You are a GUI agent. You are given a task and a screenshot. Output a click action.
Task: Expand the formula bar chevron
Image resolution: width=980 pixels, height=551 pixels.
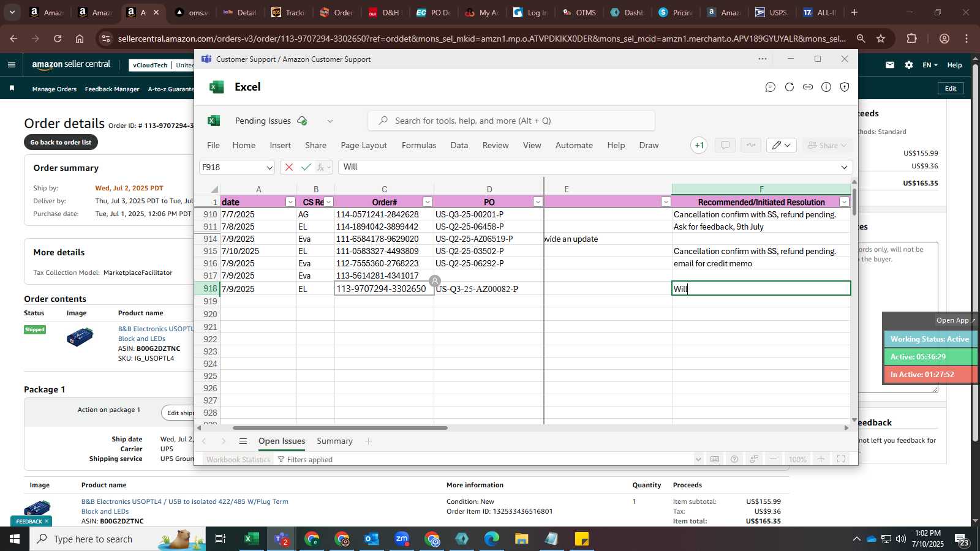[845, 167]
